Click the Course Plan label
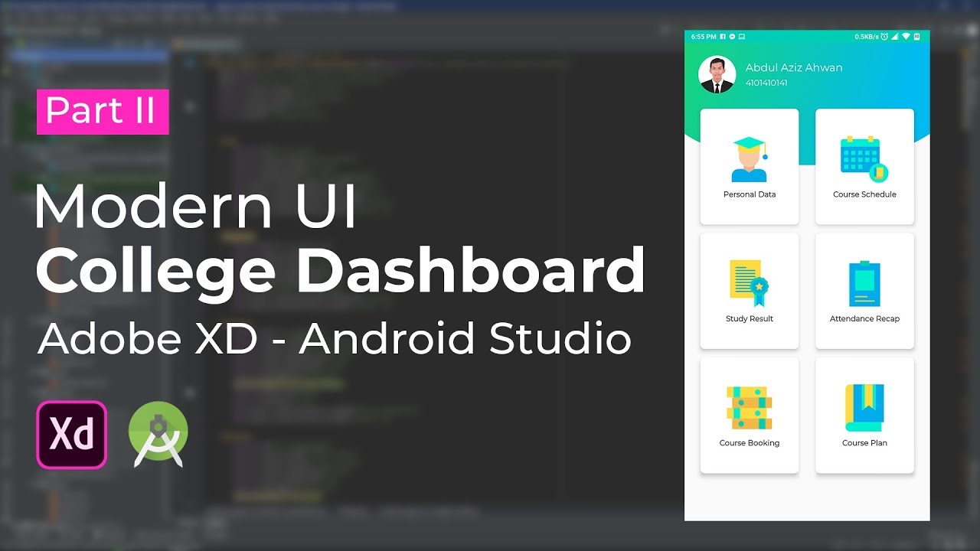The height and width of the screenshot is (551, 980). click(864, 443)
